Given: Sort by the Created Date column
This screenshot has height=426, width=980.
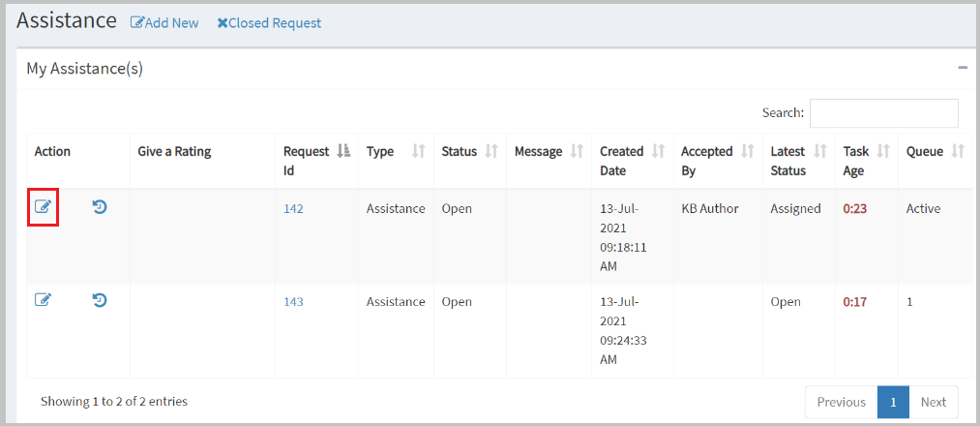Looking at the screenshot, I should click(x=633, y=161).
